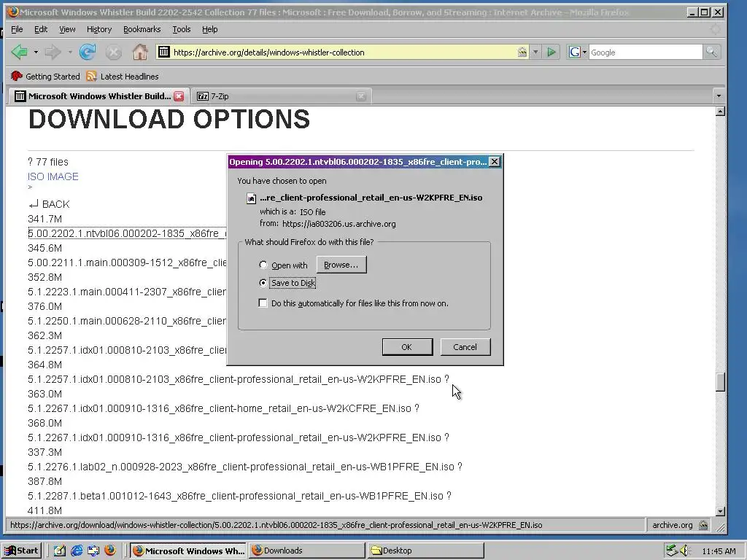
Task: Open the Bookmarks menu
Action: (142, 29)
